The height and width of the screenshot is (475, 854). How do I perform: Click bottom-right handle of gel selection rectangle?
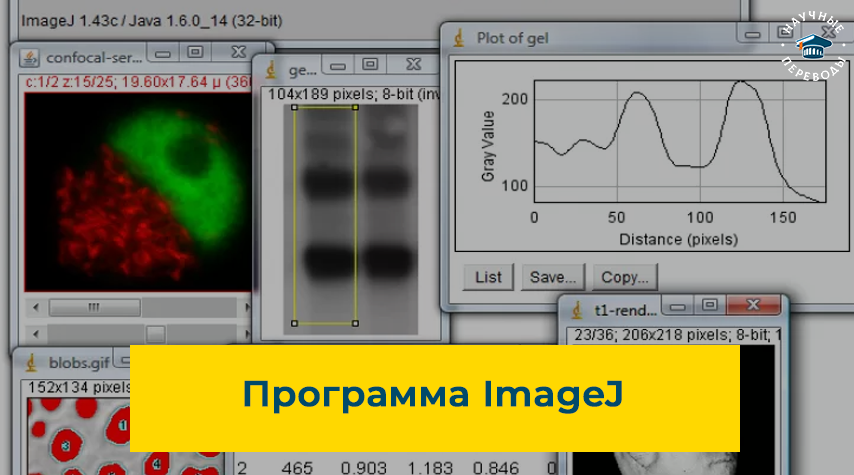coord(355,324)
